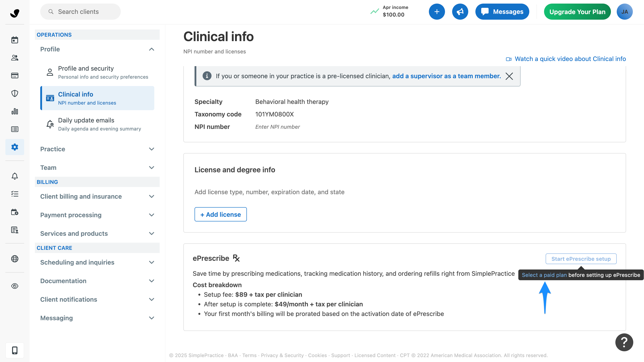Screen dimensions: 644x362
Task: Open the document-with-person sidebar icon
Action: 15,230
